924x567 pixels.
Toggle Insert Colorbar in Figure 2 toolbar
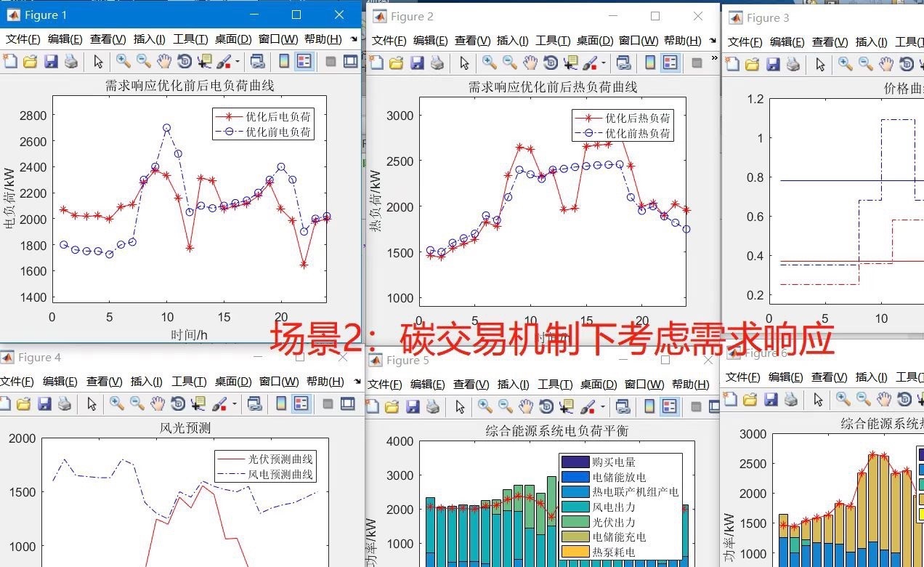click(650, 63)
